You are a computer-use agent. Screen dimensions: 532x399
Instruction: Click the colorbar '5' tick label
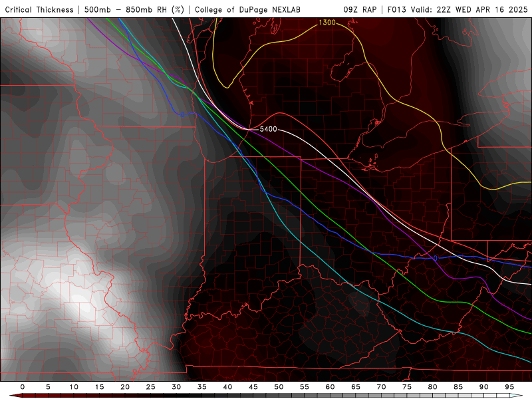[48, 387]
